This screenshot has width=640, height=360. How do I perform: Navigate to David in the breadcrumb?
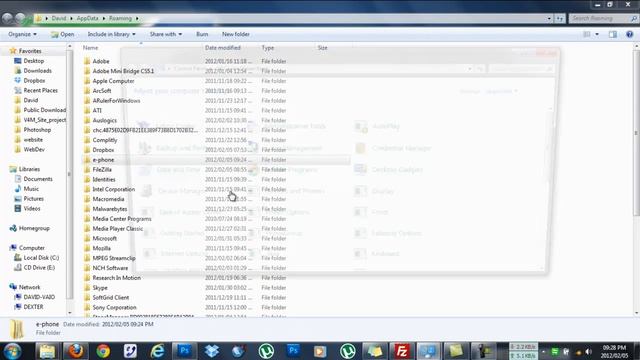click(x=59, y=18)
